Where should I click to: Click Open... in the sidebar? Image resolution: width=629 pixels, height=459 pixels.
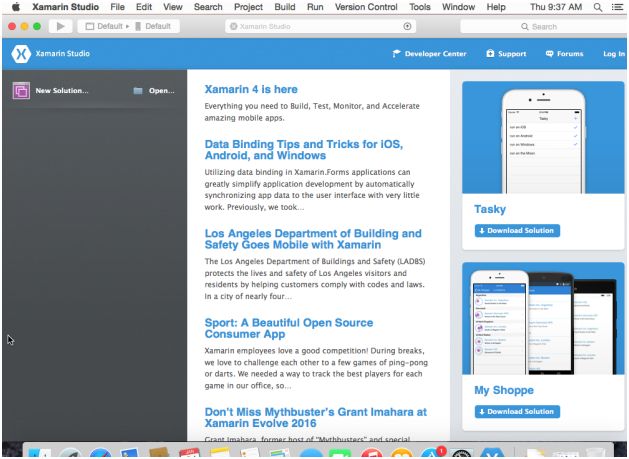point(162,91)
